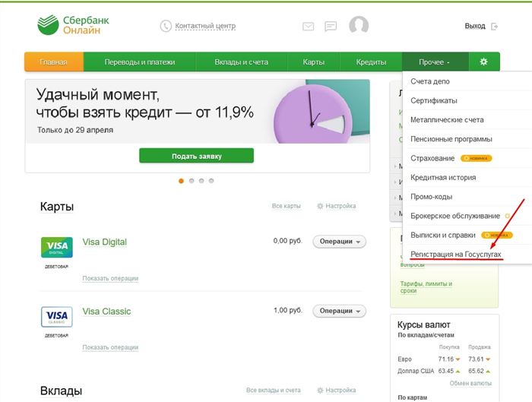Select the third banner slide dot
Image resolution: width=532 pixels, height=402 pixels.
click(x=201, y=181)
